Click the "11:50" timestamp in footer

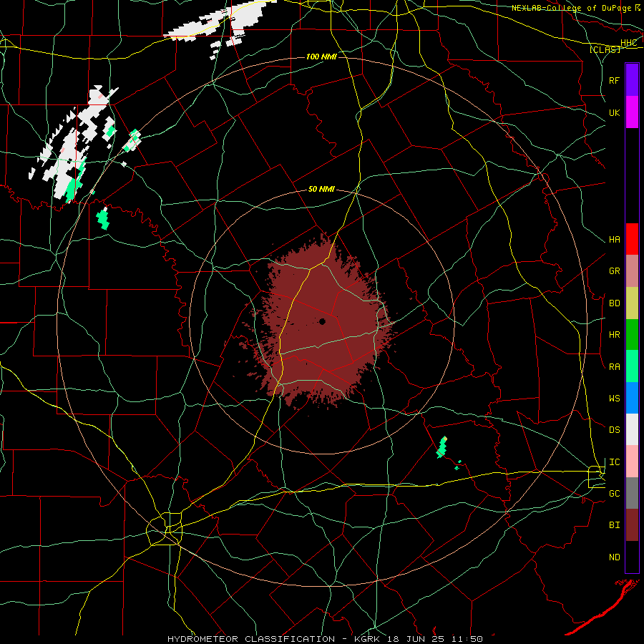tap(467, 639)
